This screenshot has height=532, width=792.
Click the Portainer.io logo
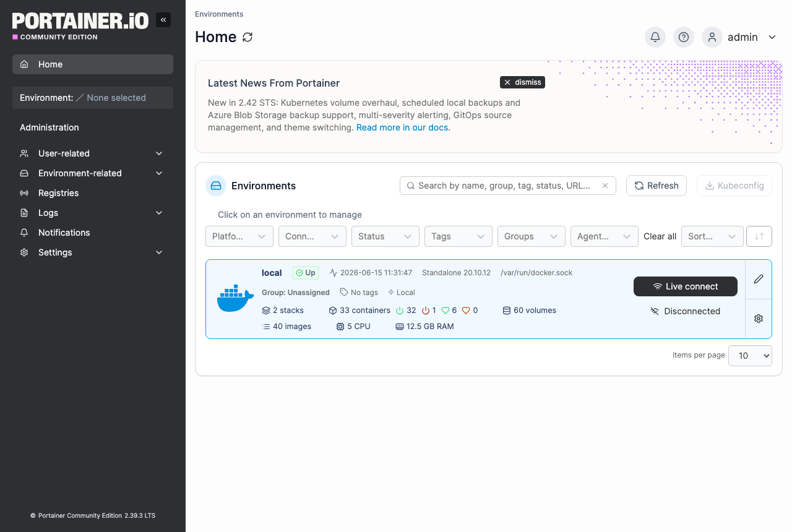click(x=80, y=26)
